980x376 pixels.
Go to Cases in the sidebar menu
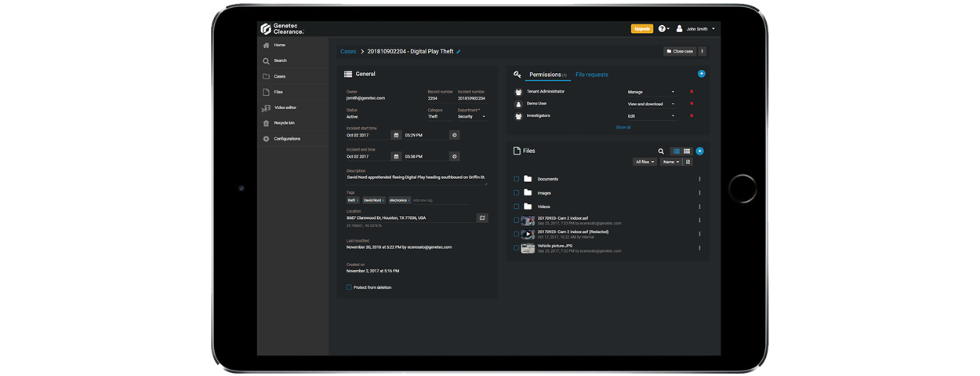279,76
